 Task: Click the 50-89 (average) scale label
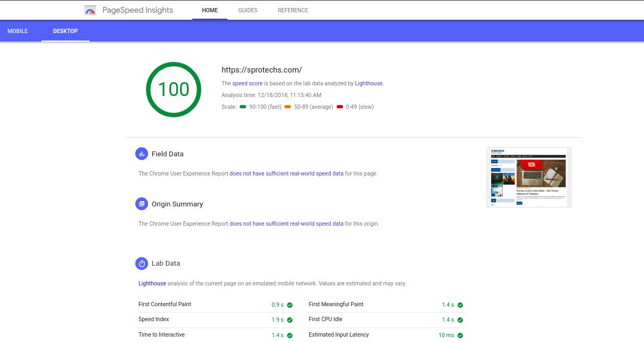click(x=314, y=107)
